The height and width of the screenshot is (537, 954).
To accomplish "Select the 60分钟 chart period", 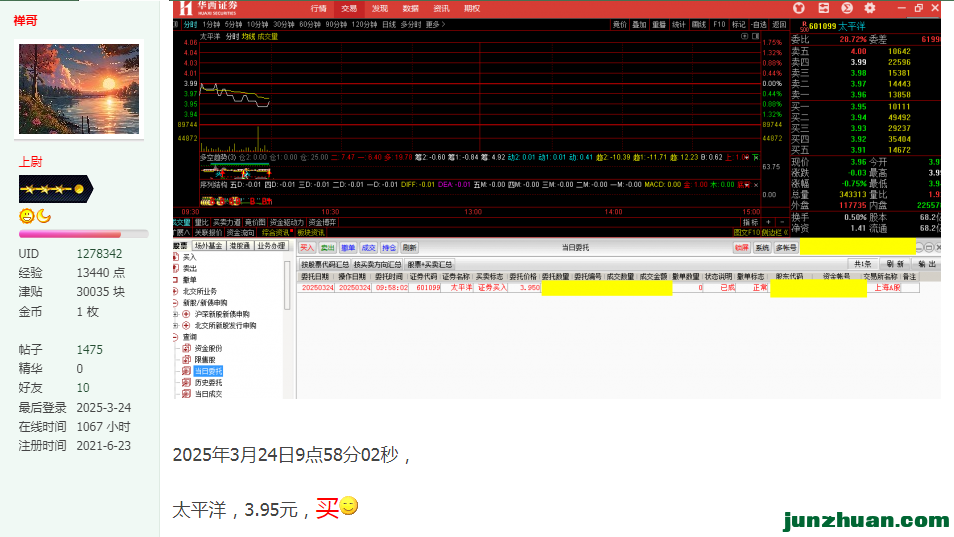I will (310, 24).
